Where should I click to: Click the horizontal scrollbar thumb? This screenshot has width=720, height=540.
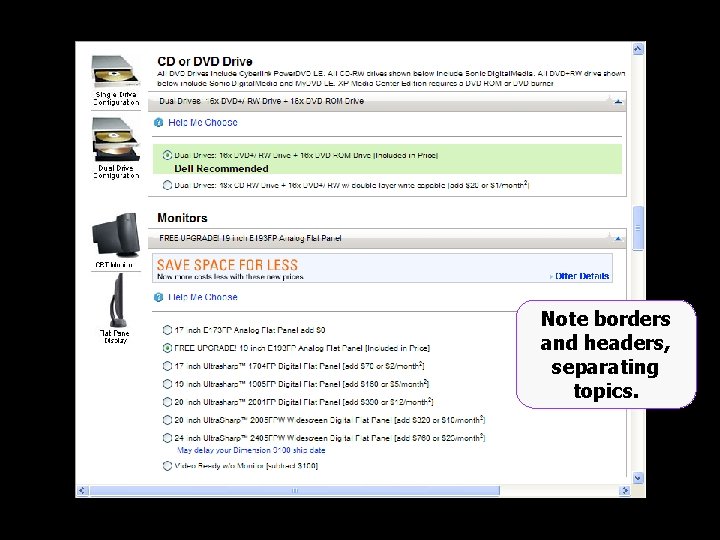tap(295, 490)
